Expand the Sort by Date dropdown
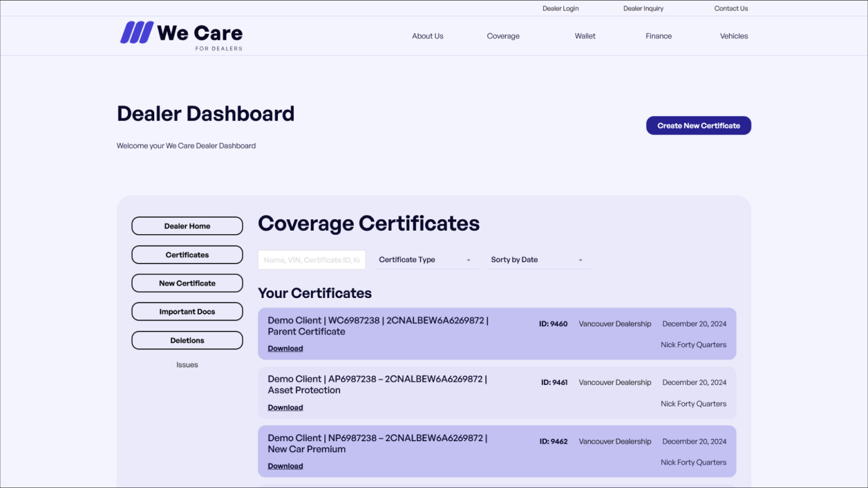Screen dimensions: 868x488 click(x=537, y=260)
